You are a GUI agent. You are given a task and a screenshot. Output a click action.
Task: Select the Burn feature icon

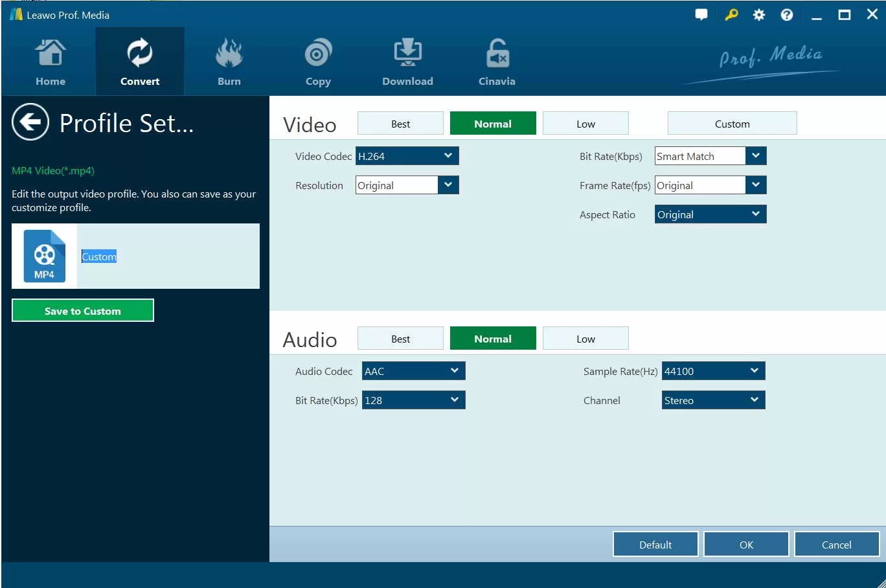[x=229, y=62]
